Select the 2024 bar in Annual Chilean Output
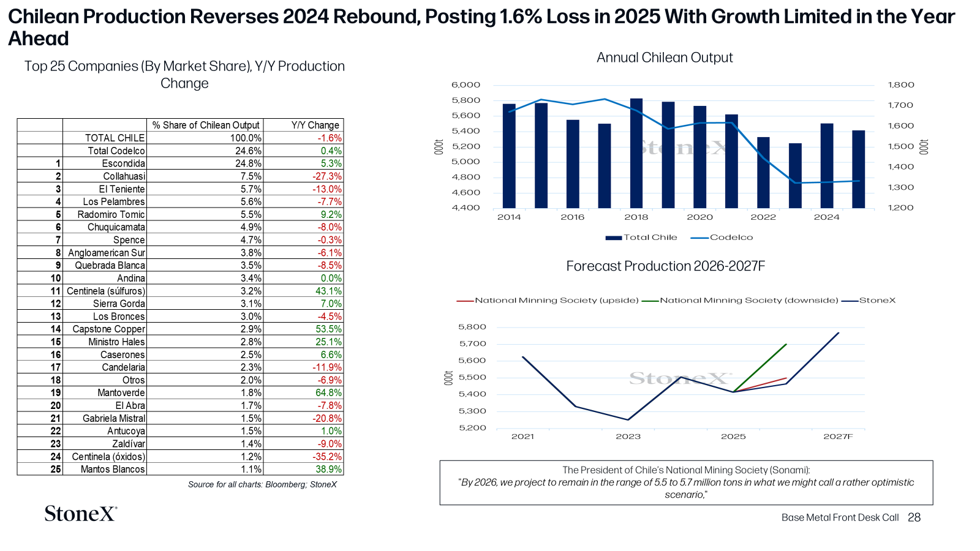This screenshot has width=980, height=551. coord(827,166)
